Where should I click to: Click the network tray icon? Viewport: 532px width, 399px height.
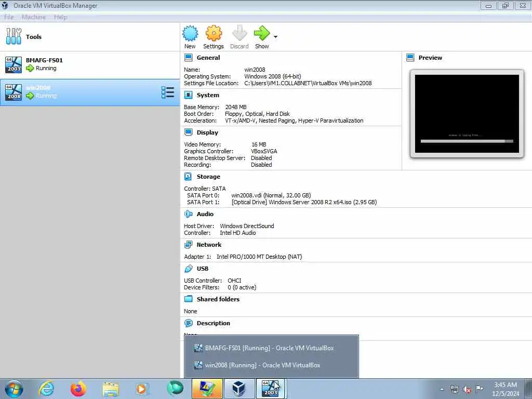point(454,389)
